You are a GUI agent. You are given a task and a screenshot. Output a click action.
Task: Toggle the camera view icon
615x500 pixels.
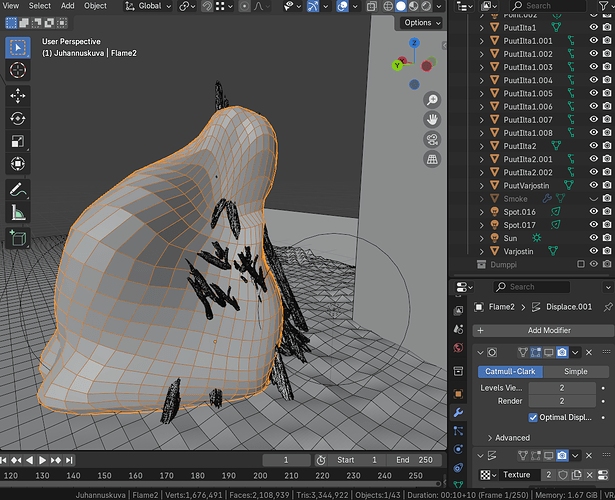coord(432,140)
